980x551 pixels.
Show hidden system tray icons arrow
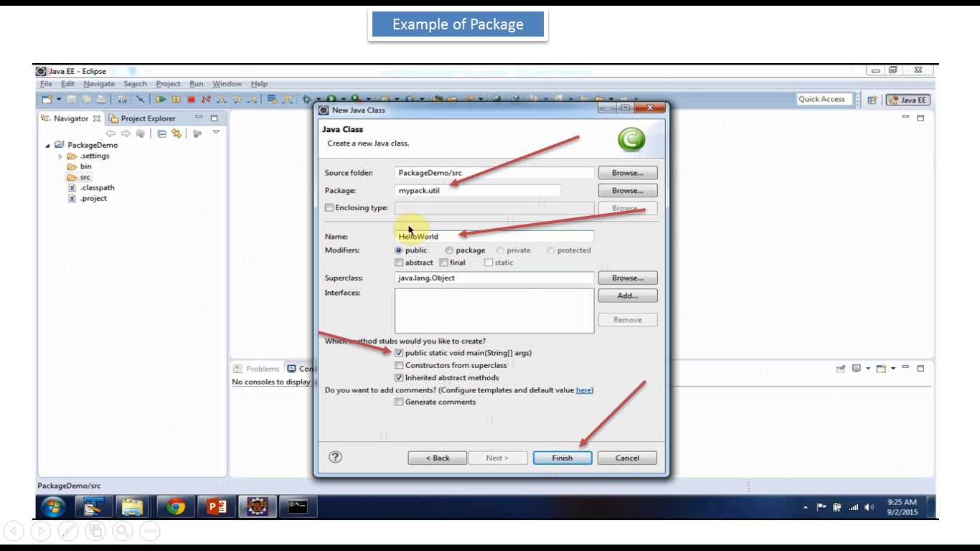(x=806, y=507)
